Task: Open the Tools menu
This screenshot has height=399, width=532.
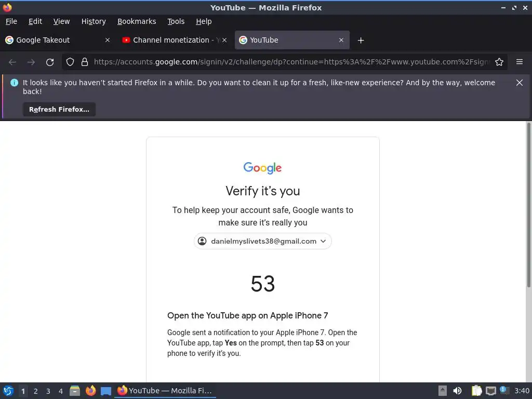Action: pos(176,21)
